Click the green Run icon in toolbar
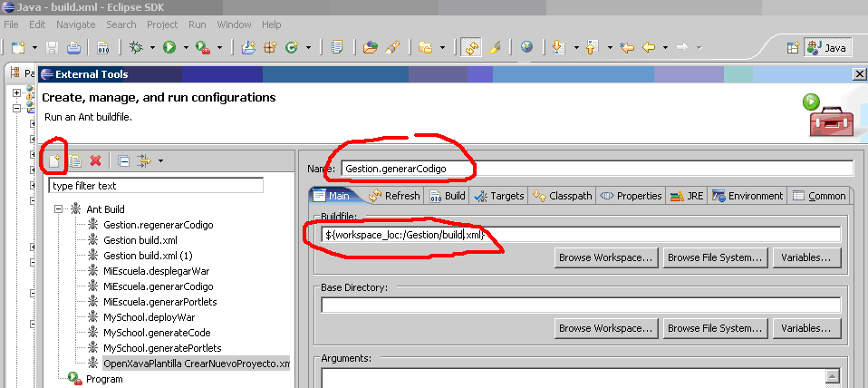 [x=169, y=48]
